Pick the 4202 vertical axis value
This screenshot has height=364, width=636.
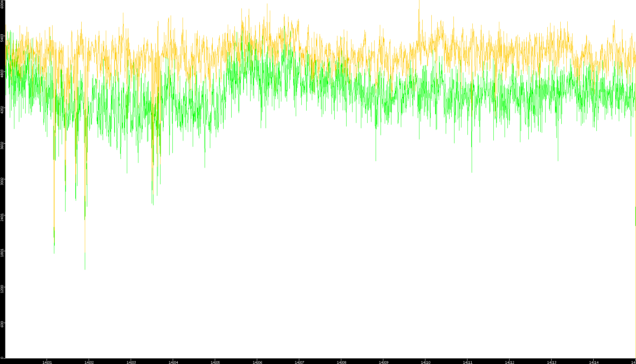click(x=2, y=110)
